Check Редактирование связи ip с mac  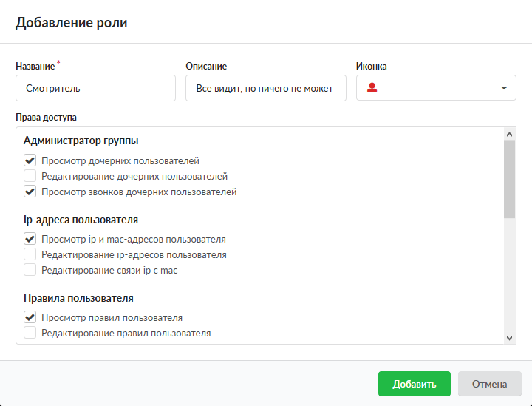[30, 271]
